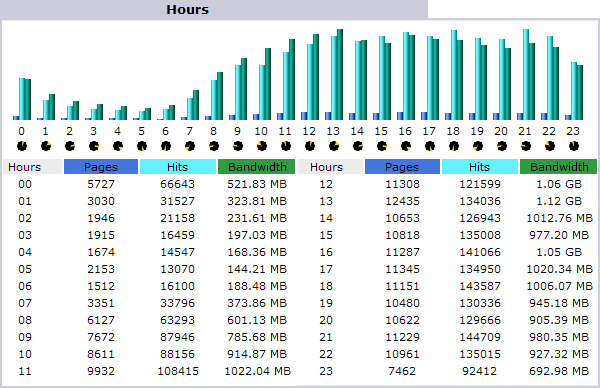Select the hits value 88156
600x388 pixels.
[x=178, y=354]
